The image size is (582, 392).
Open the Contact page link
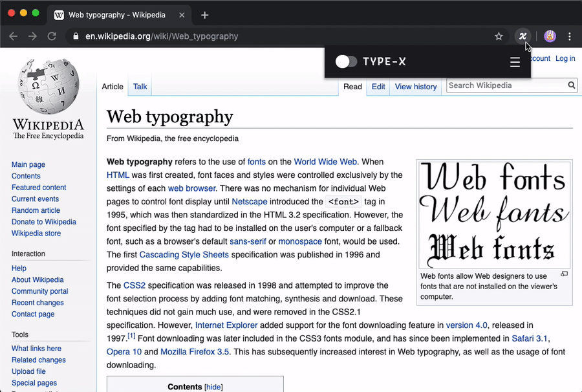33,314
